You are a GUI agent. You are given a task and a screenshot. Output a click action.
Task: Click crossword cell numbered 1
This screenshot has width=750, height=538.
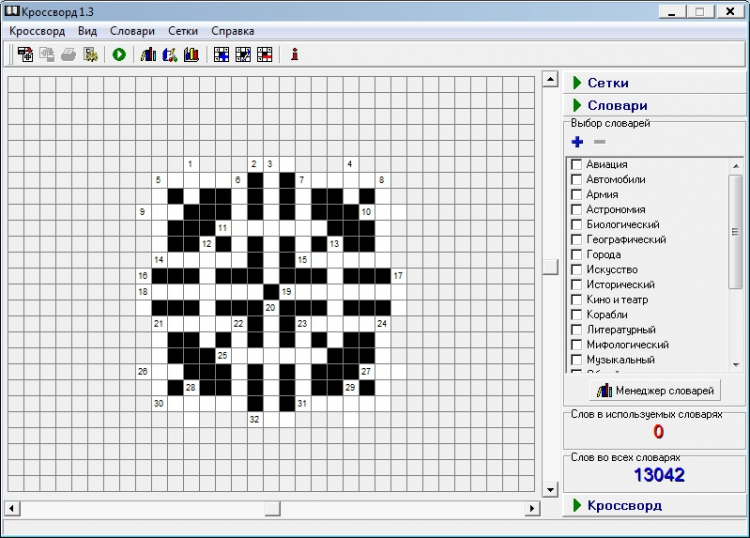(x=191, y=164)
